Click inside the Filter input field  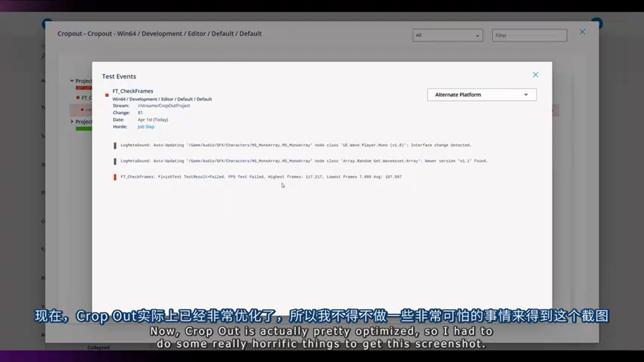tap(529, 35)
